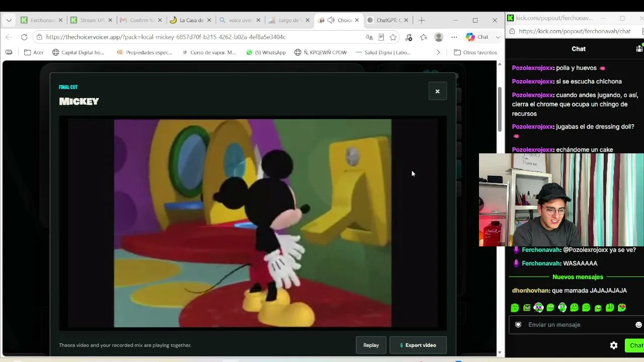Image resolution: width=644 pixels, height=362 pixels.
Task: Switch to the Stream URL tab
Action: click(91, 20)
